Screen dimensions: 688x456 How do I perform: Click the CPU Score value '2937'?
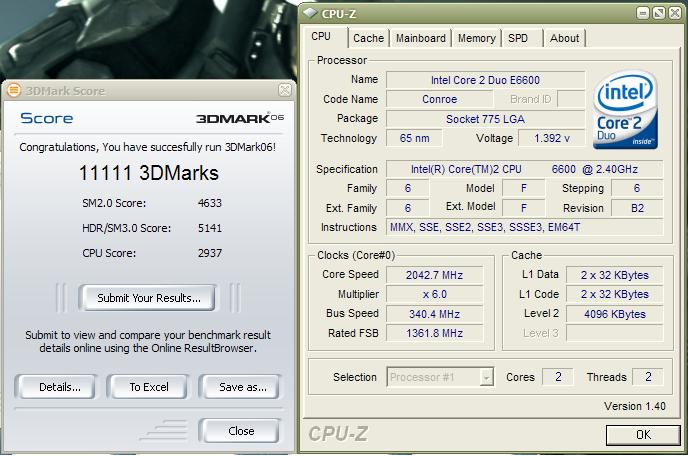[x=210, y=253]
